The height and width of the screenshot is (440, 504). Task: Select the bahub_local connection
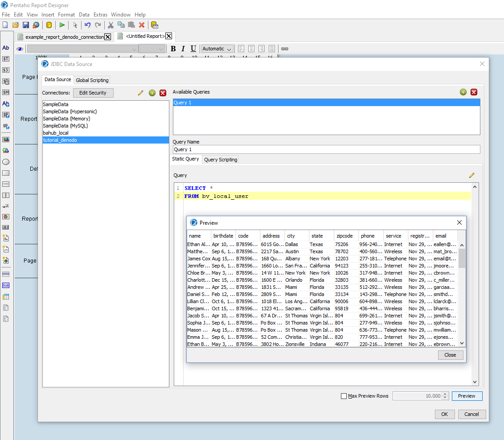(106, 133)
